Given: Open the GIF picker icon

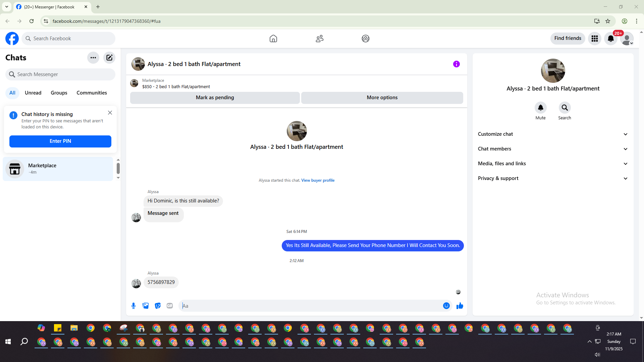Looking at the screenshot, I should pyautogui.click(x=170, y=306).
